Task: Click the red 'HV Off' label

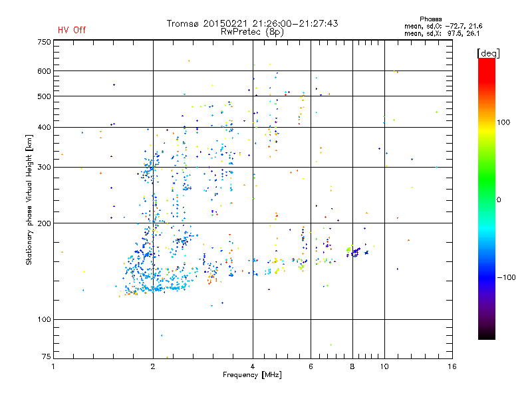Action: (x=72, y=30)
